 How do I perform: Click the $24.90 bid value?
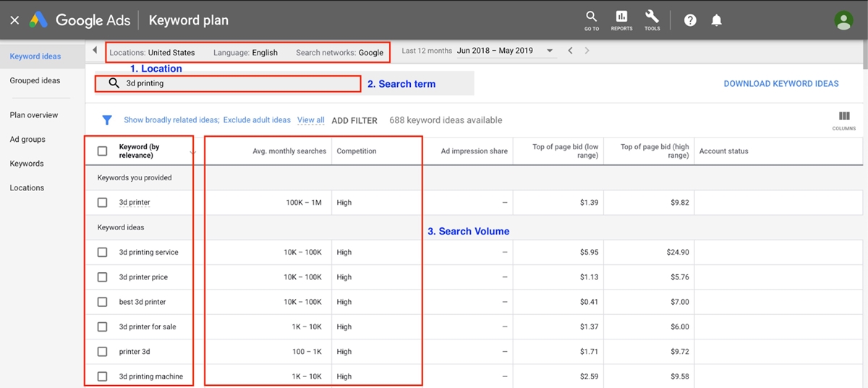pyautogui.click(x=678, y=253)
